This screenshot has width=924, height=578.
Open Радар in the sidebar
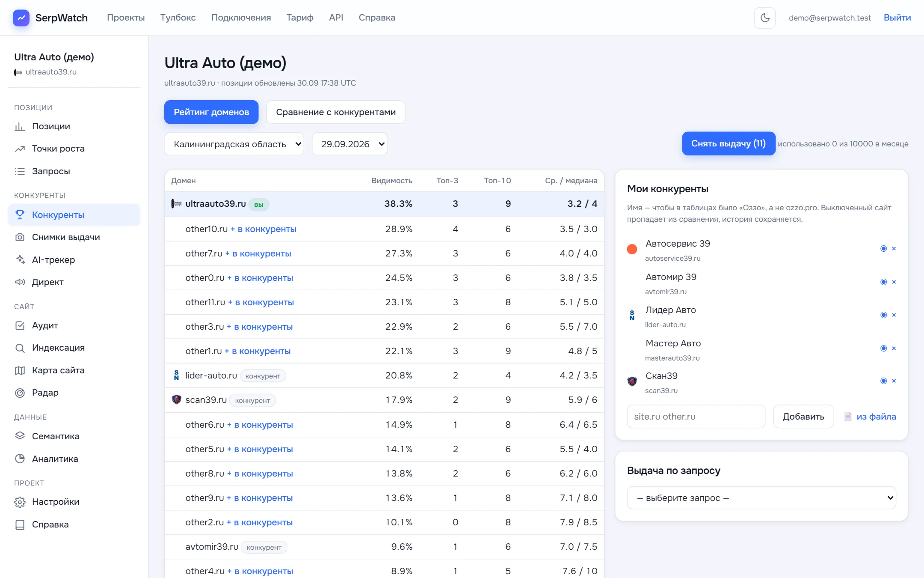[x=74, y=393]
